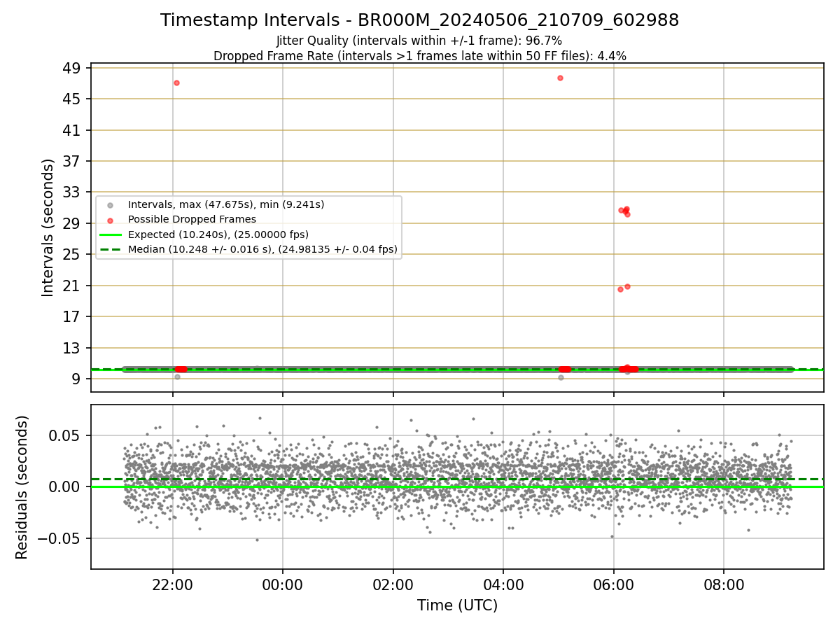840x630 pixels.
Task: Click the 22:00 x-axis tick label
Action: [173, 584]
